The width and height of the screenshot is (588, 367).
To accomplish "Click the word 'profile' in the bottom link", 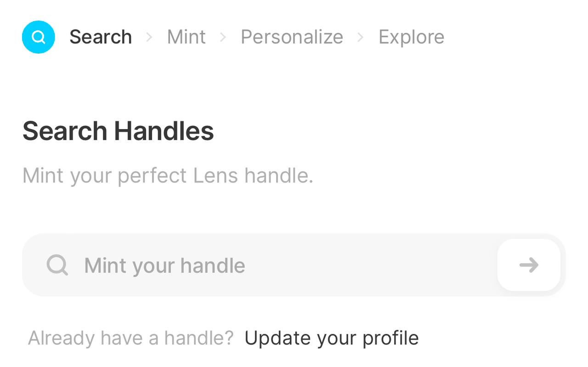I will 390,339.
